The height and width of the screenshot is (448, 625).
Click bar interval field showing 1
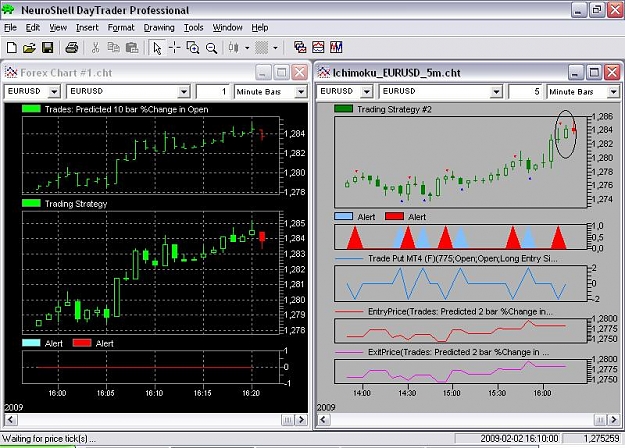click(213, 92)
